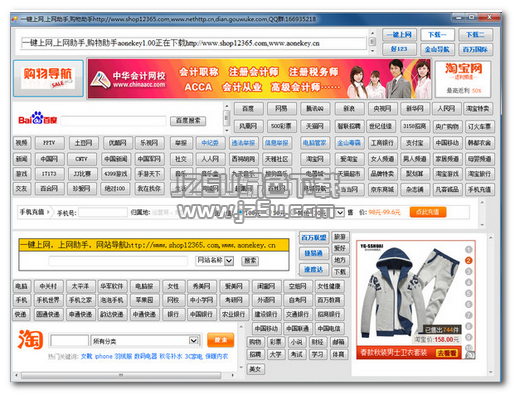
Task: Open the recharge price dropdown arrow
Action: point(339,212)
